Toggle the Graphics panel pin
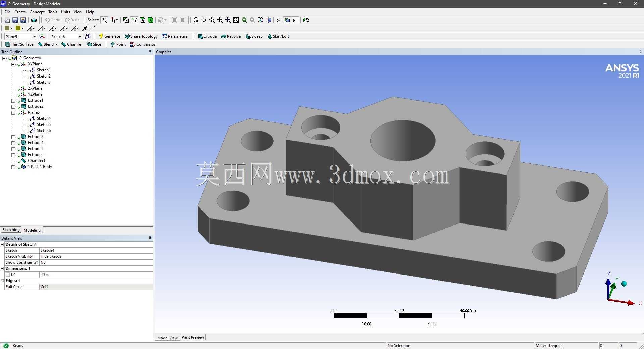This screenshot has height=349, width=644. coord(641,52)
